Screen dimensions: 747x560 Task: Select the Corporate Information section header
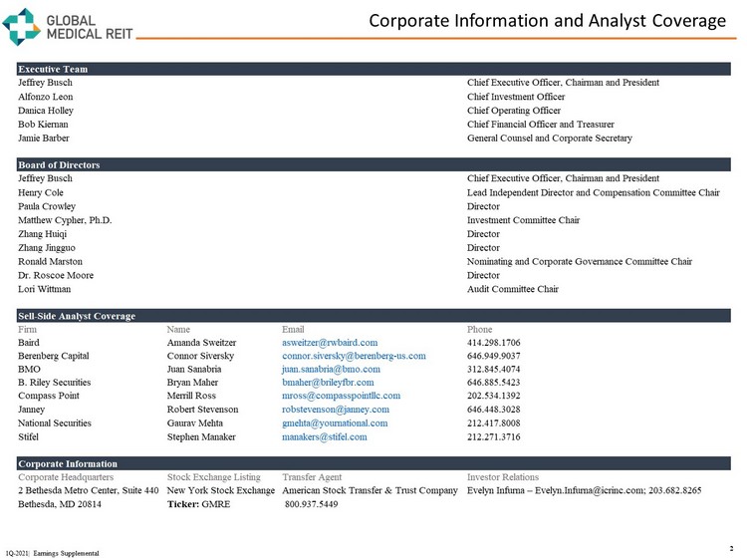coord(373,463)
